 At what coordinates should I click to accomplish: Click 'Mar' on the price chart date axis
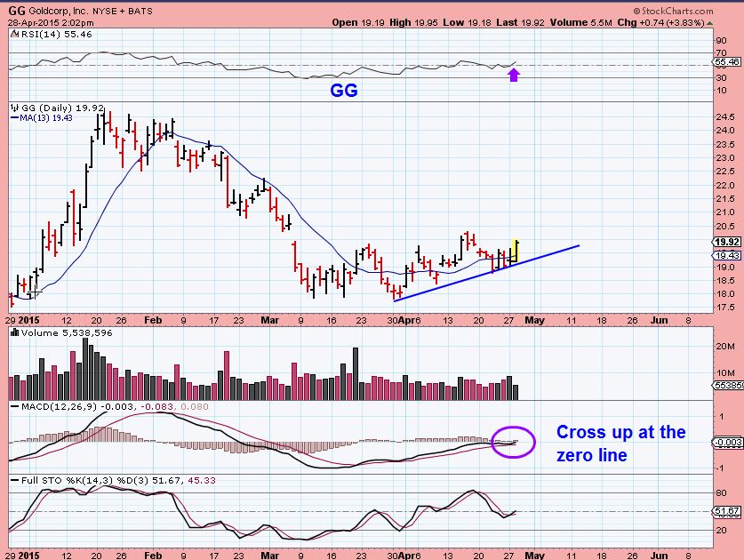(269, 320)
